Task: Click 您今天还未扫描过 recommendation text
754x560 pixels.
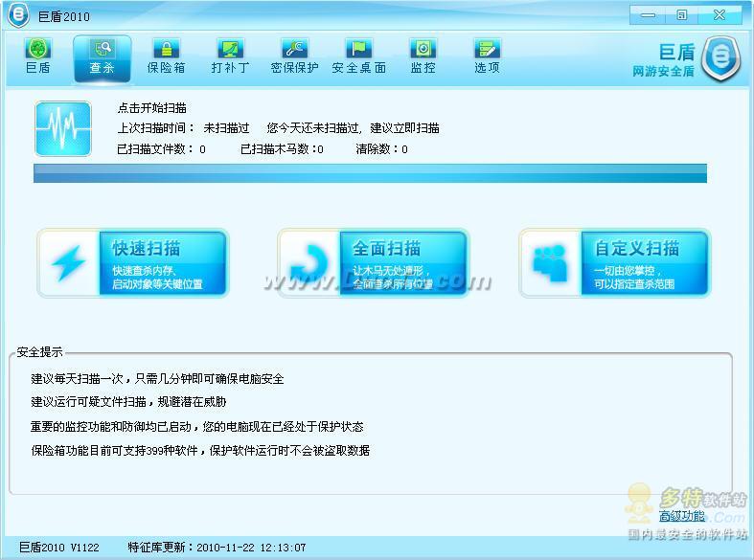Action: point(353,128)
